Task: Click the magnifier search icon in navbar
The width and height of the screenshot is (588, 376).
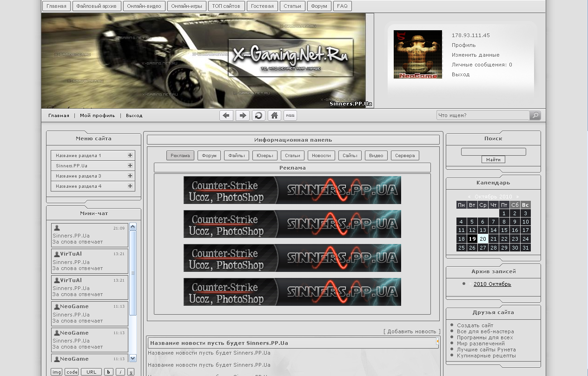Action: pos(535,115)
